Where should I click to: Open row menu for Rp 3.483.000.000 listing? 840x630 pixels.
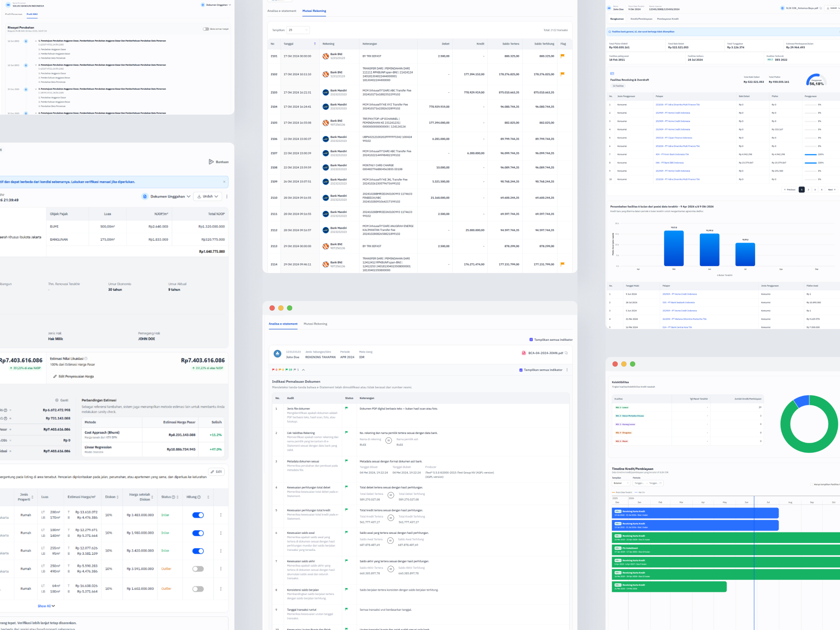pos(220,515)
